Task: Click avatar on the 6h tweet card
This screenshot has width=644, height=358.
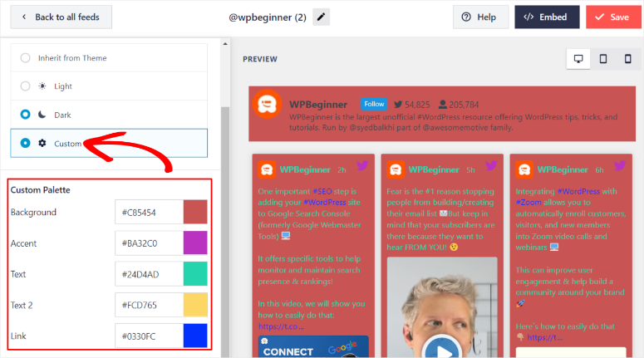Action: pyautogui.click(x=524, y=169)
